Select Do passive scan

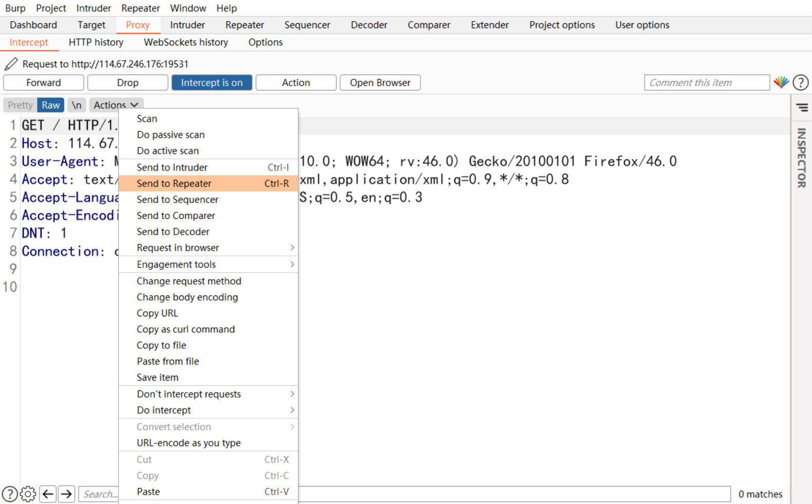click(x=208, y=135)
